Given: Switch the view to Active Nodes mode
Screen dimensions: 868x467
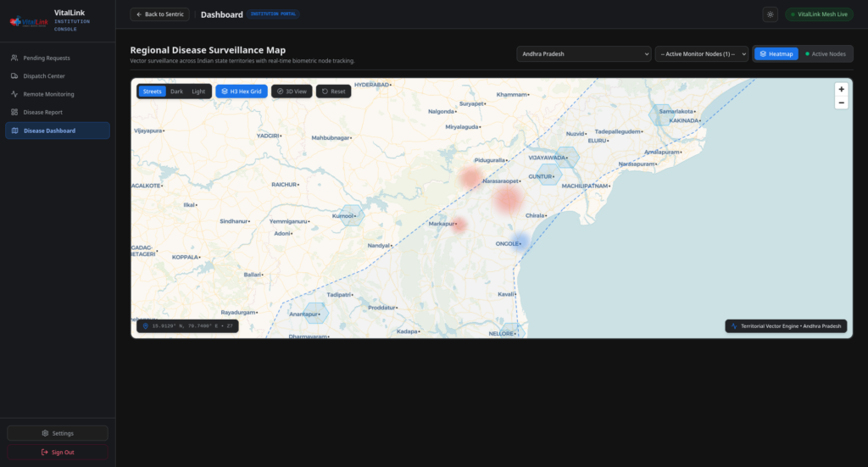Looking at the screenshot, I should tap(825, 53).
